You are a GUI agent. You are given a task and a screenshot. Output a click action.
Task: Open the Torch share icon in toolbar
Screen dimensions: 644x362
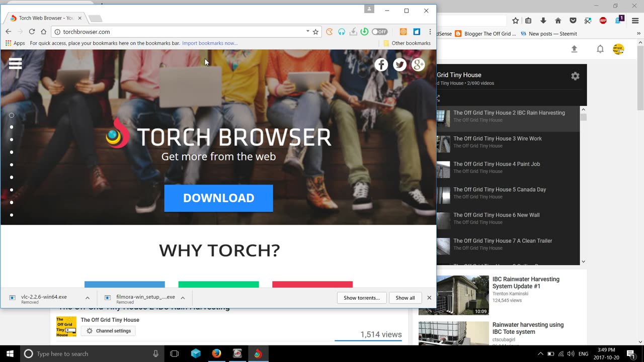[x=330, y=32]
